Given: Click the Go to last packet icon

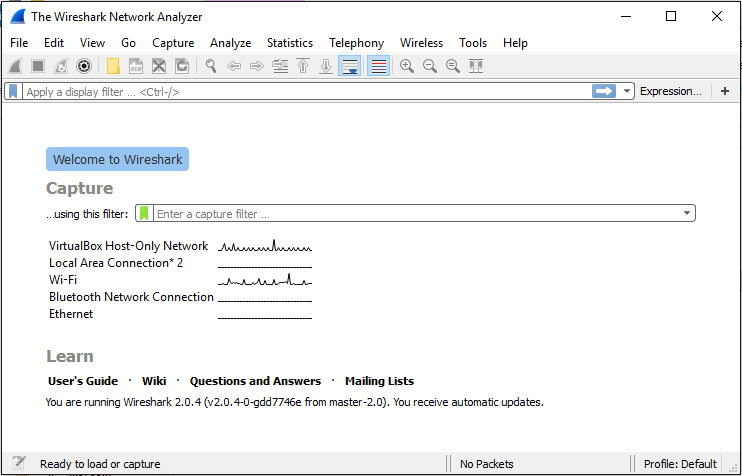Looking at the screenshot, I should coord(326,66).
